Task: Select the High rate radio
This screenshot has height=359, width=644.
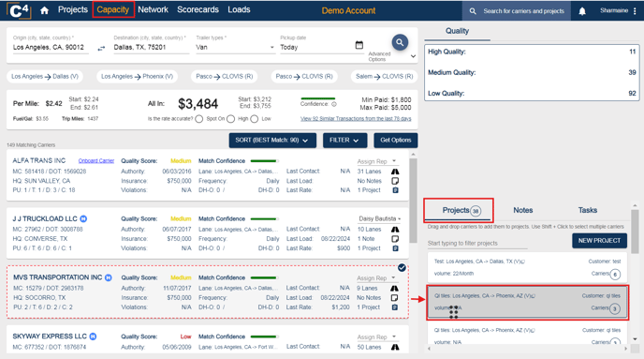Action: coord(231,119)
